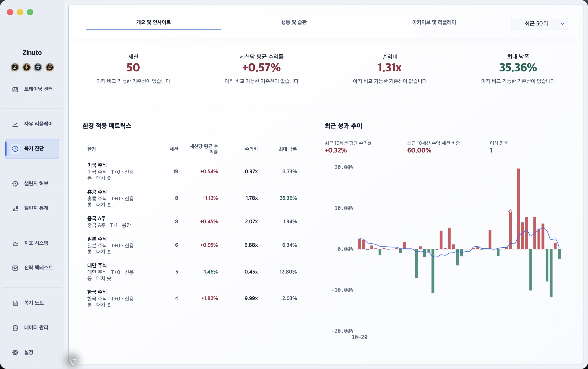Screen dimensions: 588x369
Task: Open 설정 gear icon
Action: (x=15, y=352)
